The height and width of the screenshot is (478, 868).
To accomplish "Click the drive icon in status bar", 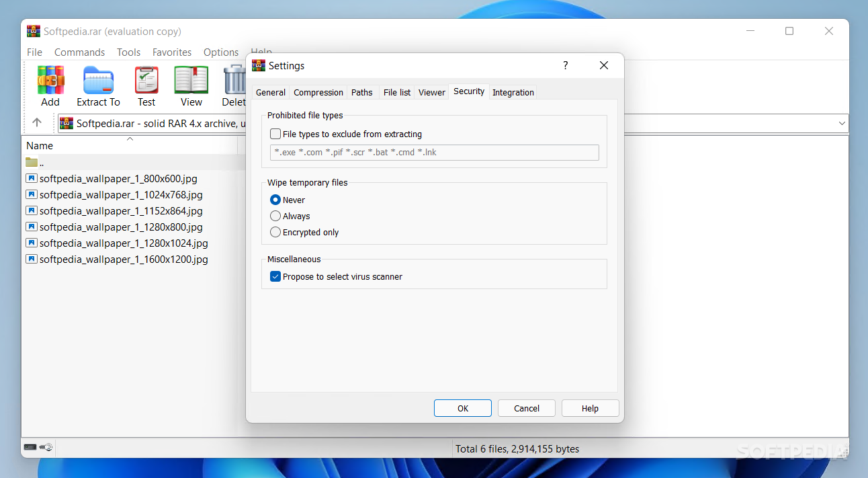I will click(30, 447).
